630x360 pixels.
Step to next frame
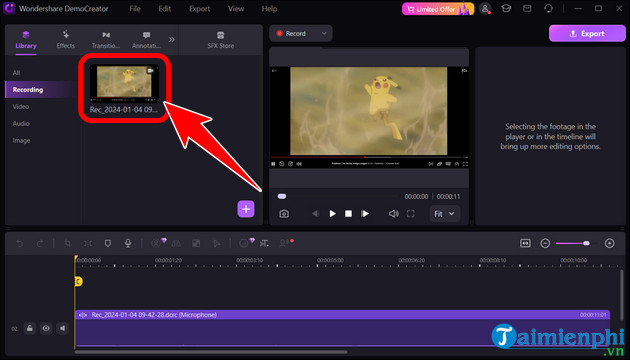(365, 214)
